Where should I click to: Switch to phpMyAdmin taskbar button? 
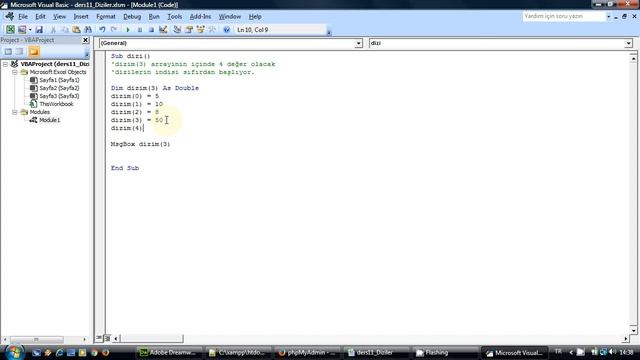pyautogui.click(x=306, y=353)
